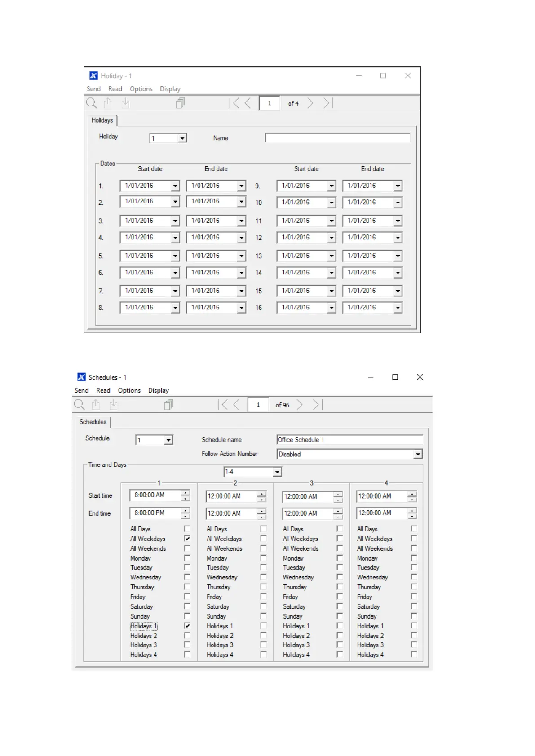Viewport: 535px width, 756px height.
Task: Open Start date dropdown for row 1
Action: tap(175, 186)
